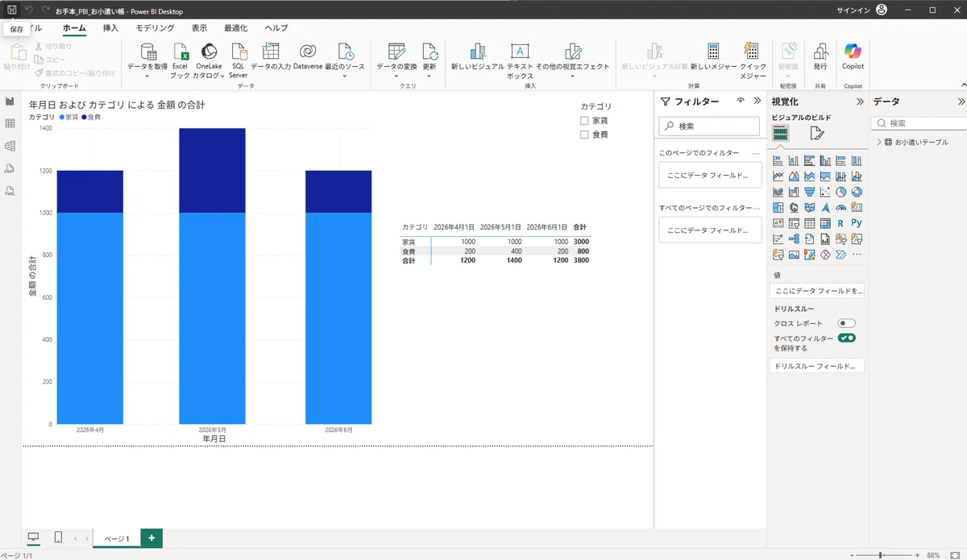This screenshot has height=560, width=967.
Task: Collapse the フィルター pane with chevrons
Action: [757, 102]
